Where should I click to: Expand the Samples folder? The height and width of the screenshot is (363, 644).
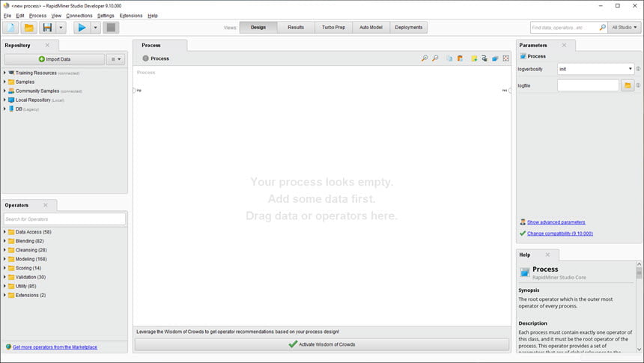4,82
